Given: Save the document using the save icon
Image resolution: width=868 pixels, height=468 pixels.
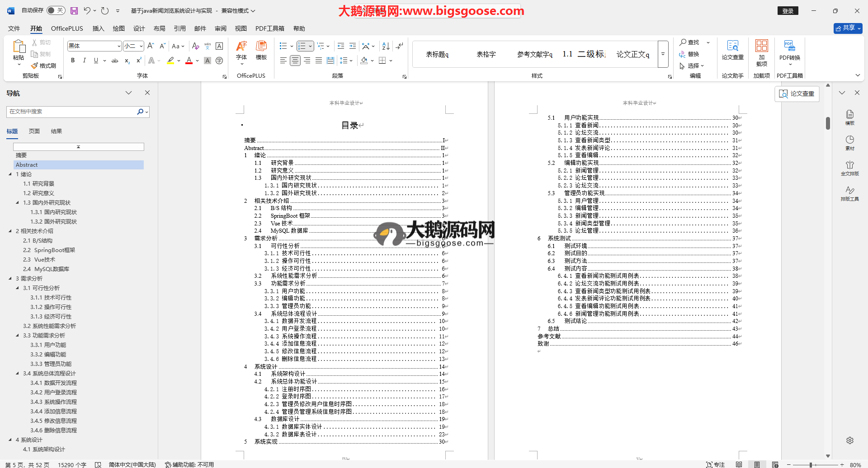Looking at the screenshot, I should tap(74, 11).
